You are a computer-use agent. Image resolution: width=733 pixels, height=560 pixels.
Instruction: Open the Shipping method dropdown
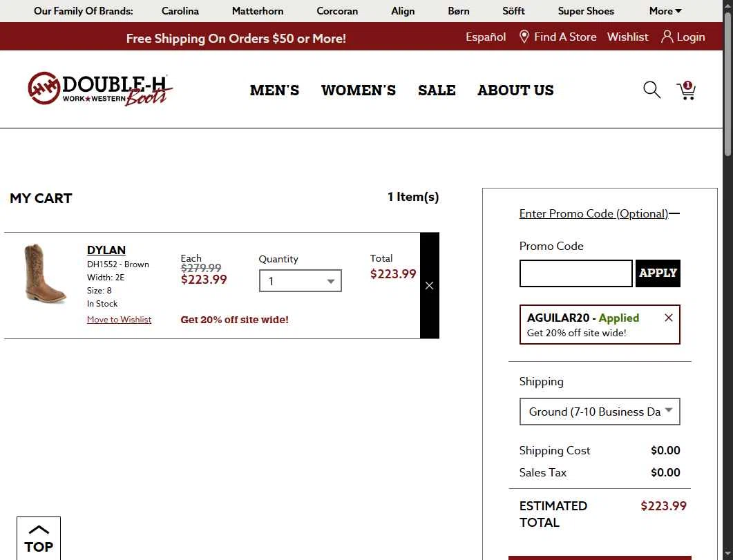[599, 412]
